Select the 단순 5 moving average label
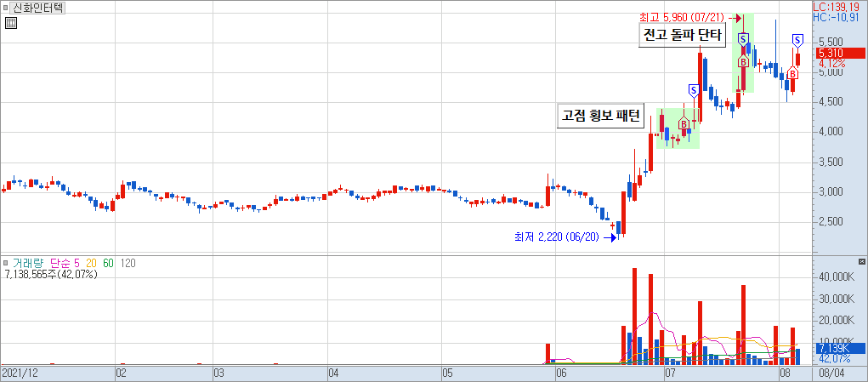868x382 pixels. click(65, 263)
